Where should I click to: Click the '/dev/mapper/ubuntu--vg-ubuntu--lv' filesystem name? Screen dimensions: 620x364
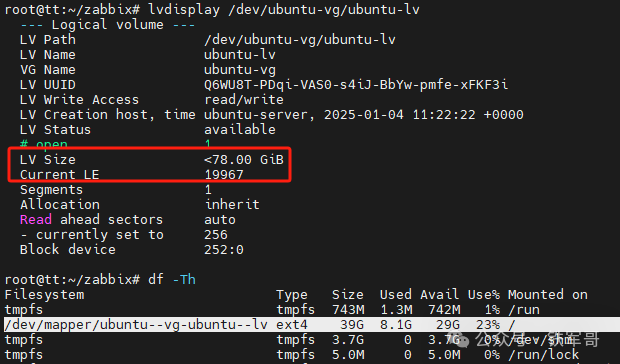point(136,325)
